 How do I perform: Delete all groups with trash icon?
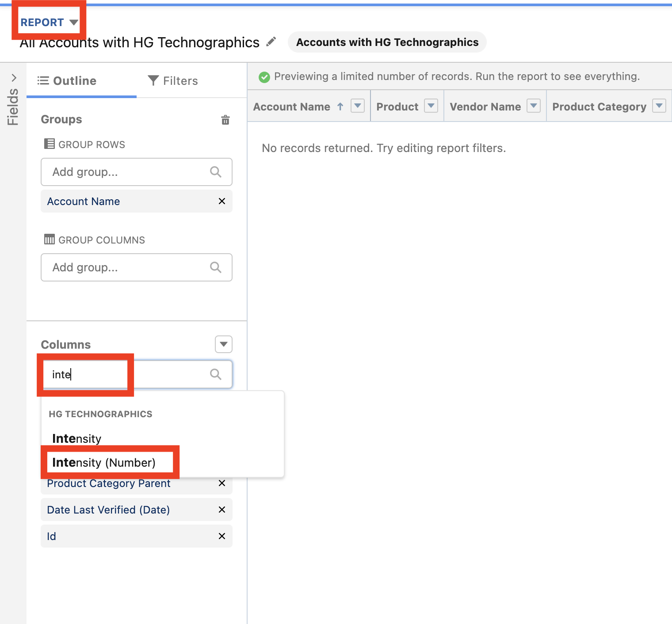coord(225,120)
